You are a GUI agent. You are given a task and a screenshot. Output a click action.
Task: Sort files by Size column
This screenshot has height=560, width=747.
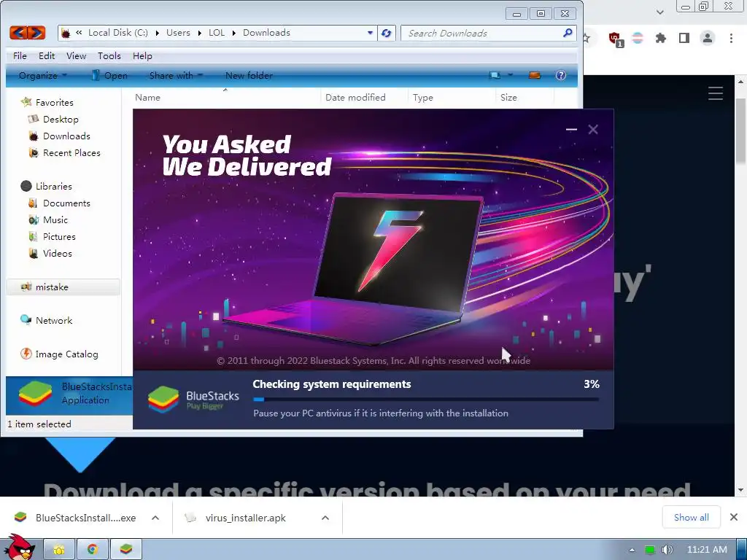coord(508,98)
